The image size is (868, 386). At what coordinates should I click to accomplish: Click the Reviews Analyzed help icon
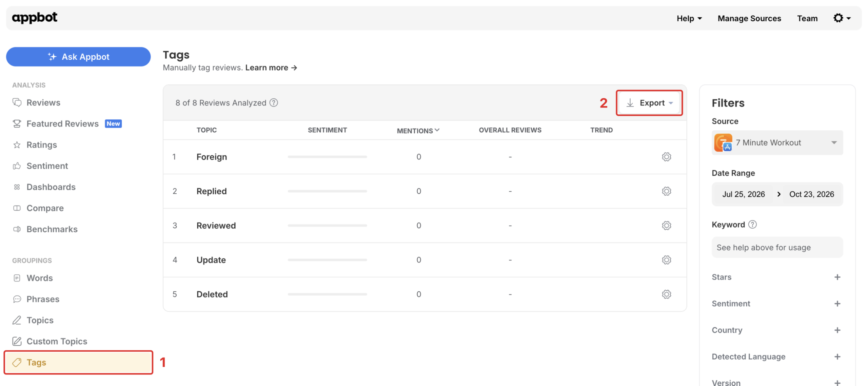(274, 102)
